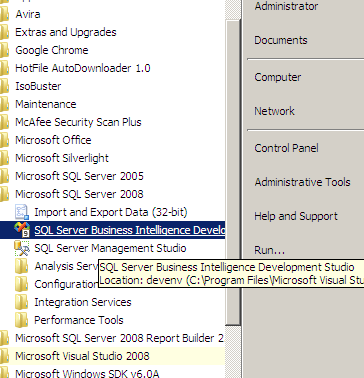Click the Integration Services folder icon
Screen dimensions: 364x378
coord(22,302)
